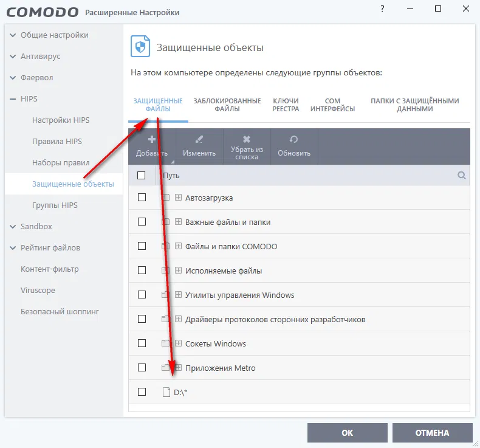Open Безопасный шоппинг in sidebar
Screen dimensions: 480x448
(60, 311)
